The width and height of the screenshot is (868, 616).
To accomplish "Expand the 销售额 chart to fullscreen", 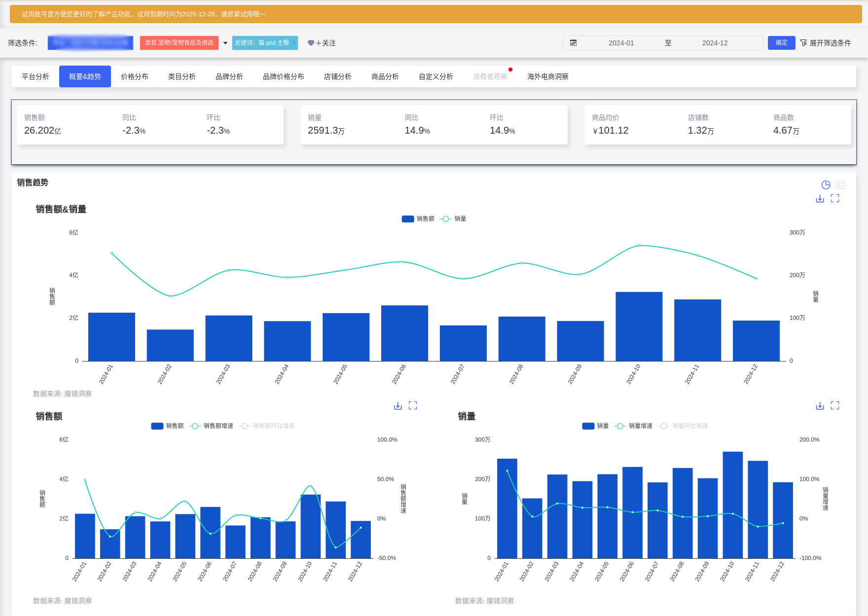I will tap(413, 405).
